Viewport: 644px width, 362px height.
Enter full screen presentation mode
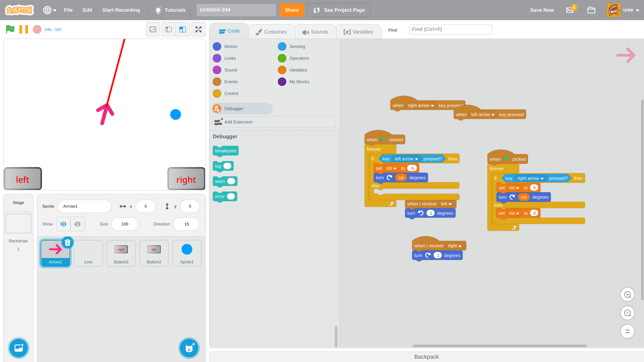(198, 29)
